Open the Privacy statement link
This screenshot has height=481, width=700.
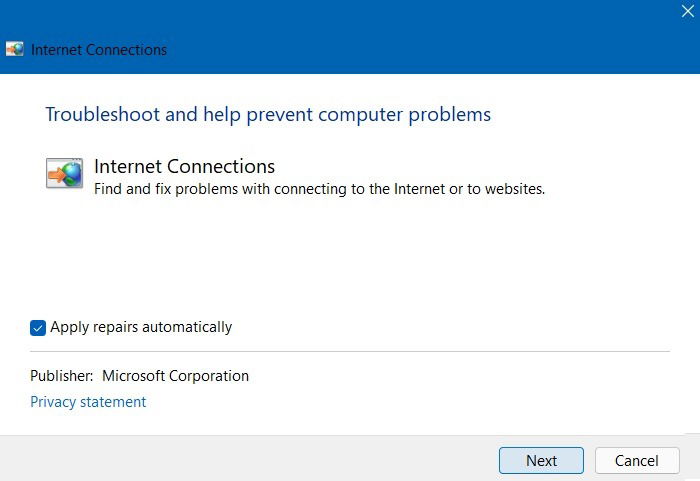pos(88,402)
